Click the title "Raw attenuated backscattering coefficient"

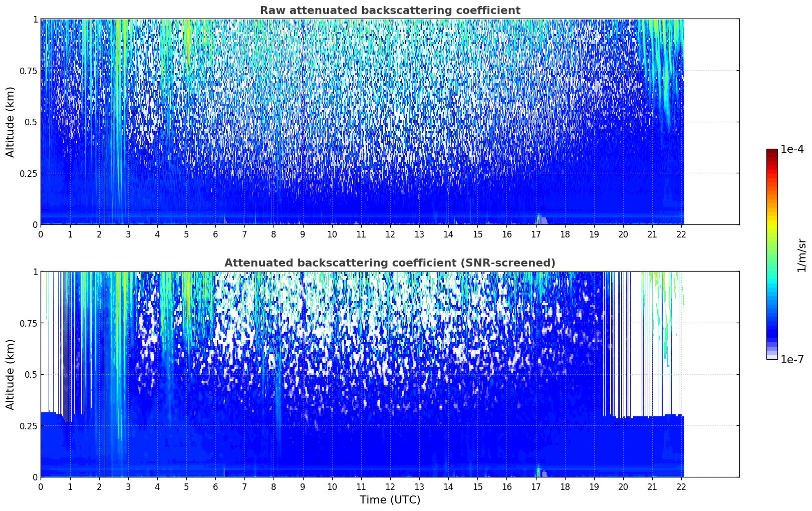click(x=390, y=11)
